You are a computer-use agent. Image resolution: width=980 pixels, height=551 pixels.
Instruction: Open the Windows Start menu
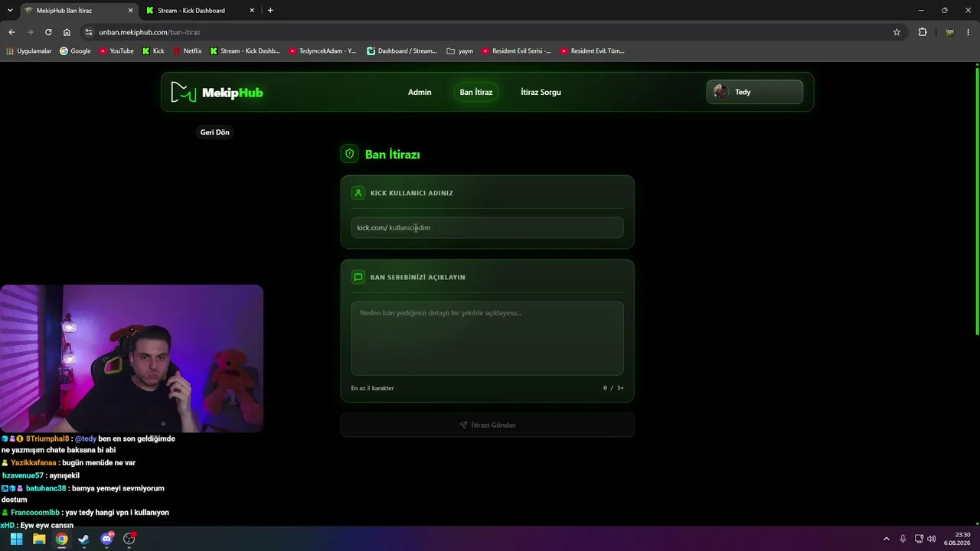(16, 539)
